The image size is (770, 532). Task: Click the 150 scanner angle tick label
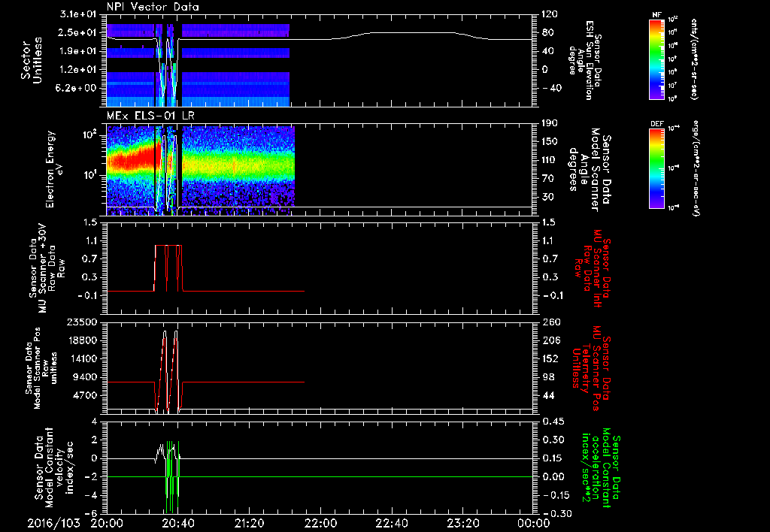coord(550,141)
